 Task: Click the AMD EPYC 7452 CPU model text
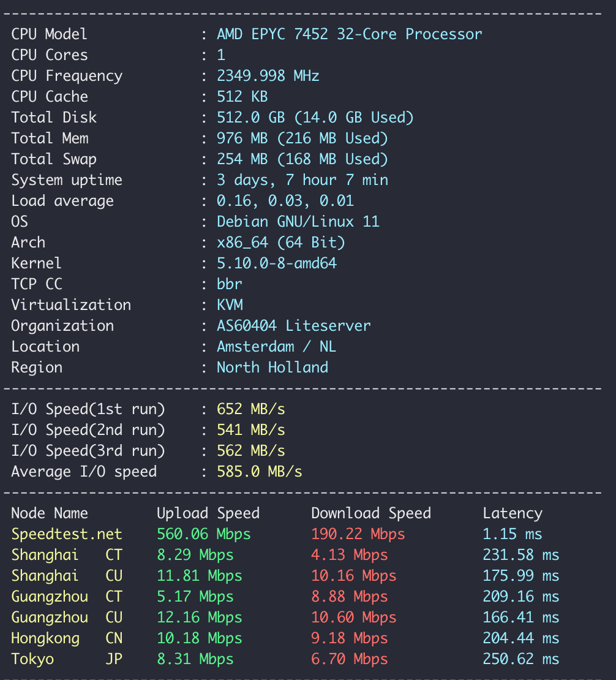[349, 34]
